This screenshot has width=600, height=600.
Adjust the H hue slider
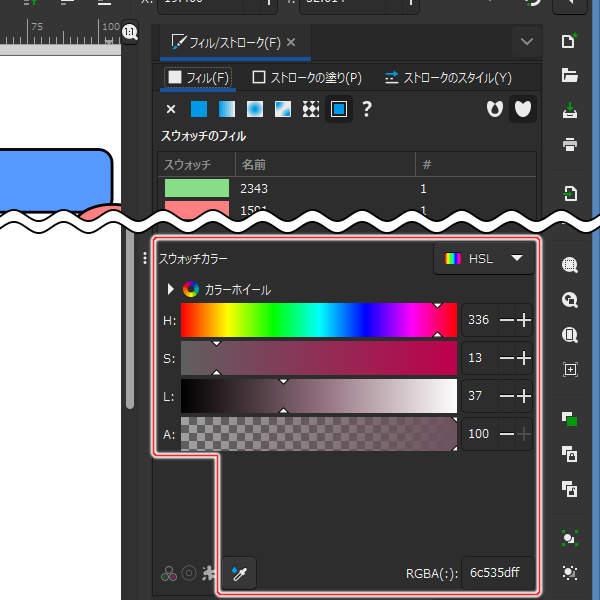(x=319, y=320)
